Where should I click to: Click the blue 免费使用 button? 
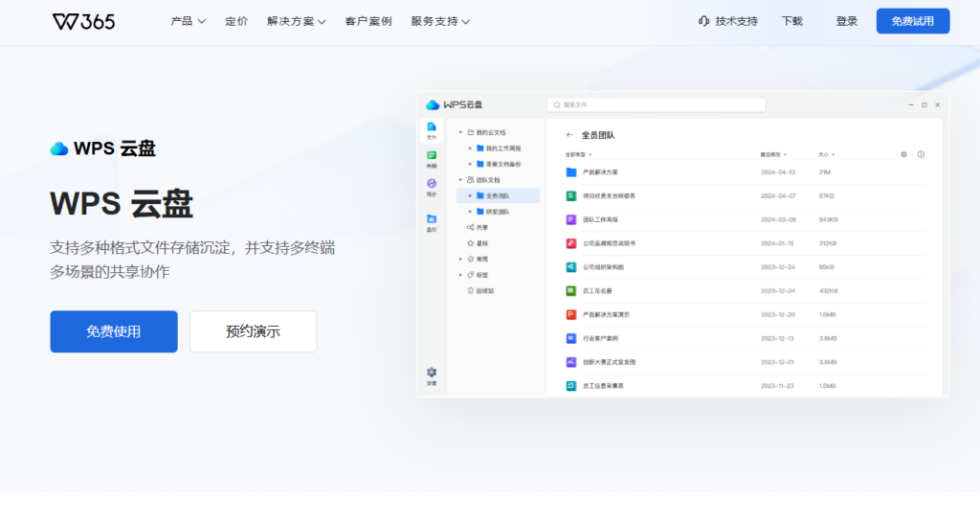tap(114, 331)
